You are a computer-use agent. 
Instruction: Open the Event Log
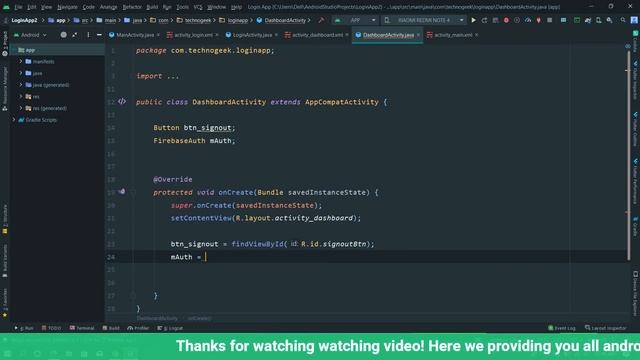point(562,328)
